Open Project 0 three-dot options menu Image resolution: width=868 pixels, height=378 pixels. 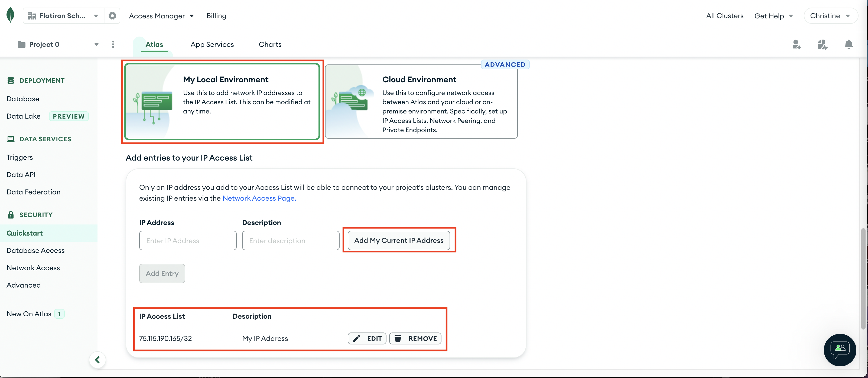pyautogui.click(x=113, y=44)
